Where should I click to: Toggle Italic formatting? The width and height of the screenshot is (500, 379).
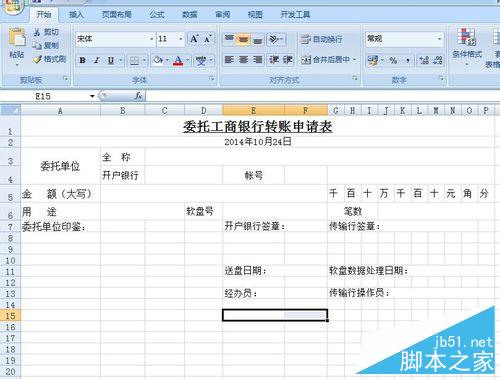(97, 60)
